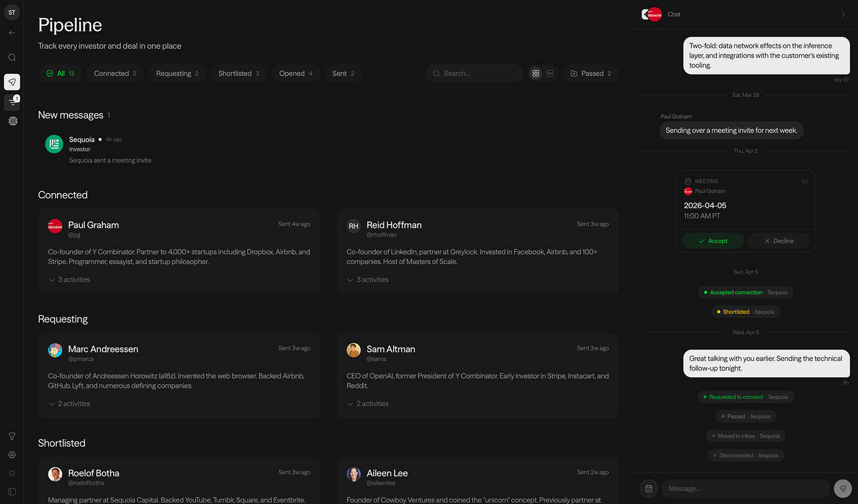Click the @pg handle
Viewport: 858px width, 504px height.
tap(75, 235)
